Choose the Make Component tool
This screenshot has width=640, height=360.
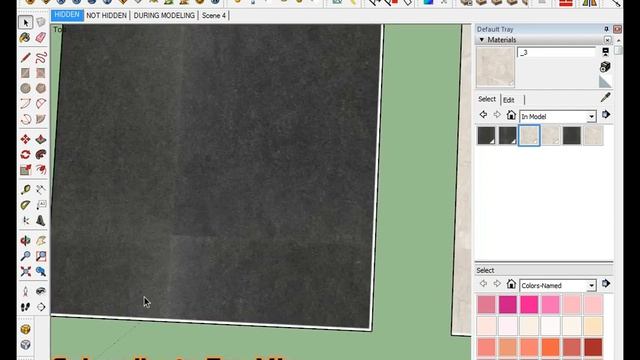point(41,22)
